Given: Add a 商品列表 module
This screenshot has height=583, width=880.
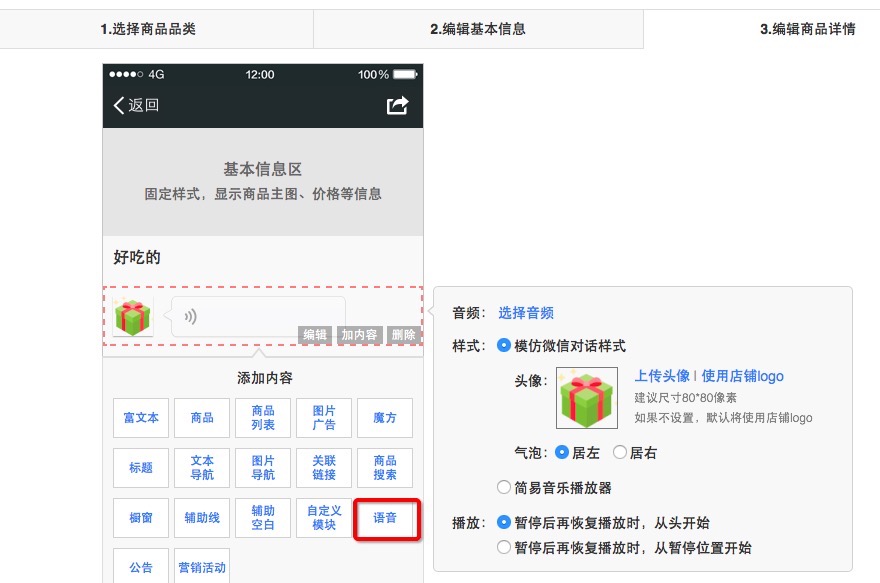Looking at the screenshot, I should coord(263,418).
